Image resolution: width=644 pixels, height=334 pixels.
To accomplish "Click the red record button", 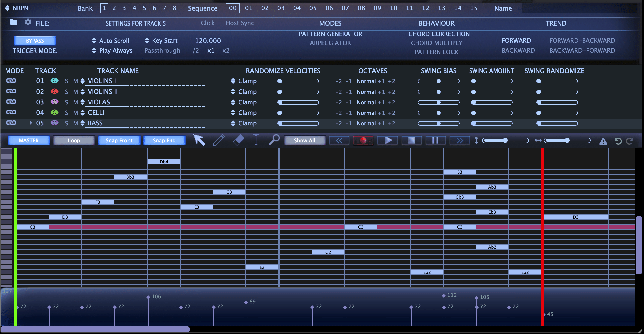I will (363, 140).
